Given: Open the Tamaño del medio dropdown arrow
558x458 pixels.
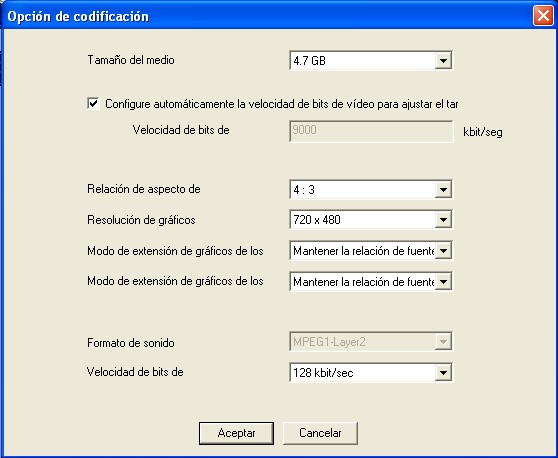Looking at the screenshot, I should [443, 60].
